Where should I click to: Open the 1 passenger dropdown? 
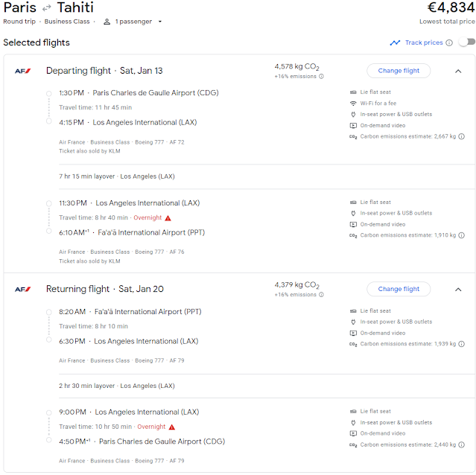point(133,22)
